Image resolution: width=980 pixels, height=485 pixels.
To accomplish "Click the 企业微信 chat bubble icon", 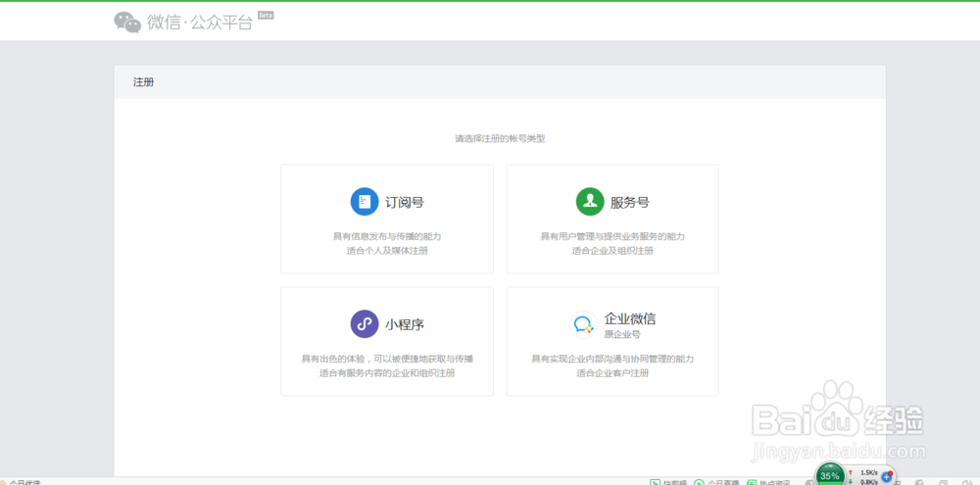I will click(x=584, y=325).
